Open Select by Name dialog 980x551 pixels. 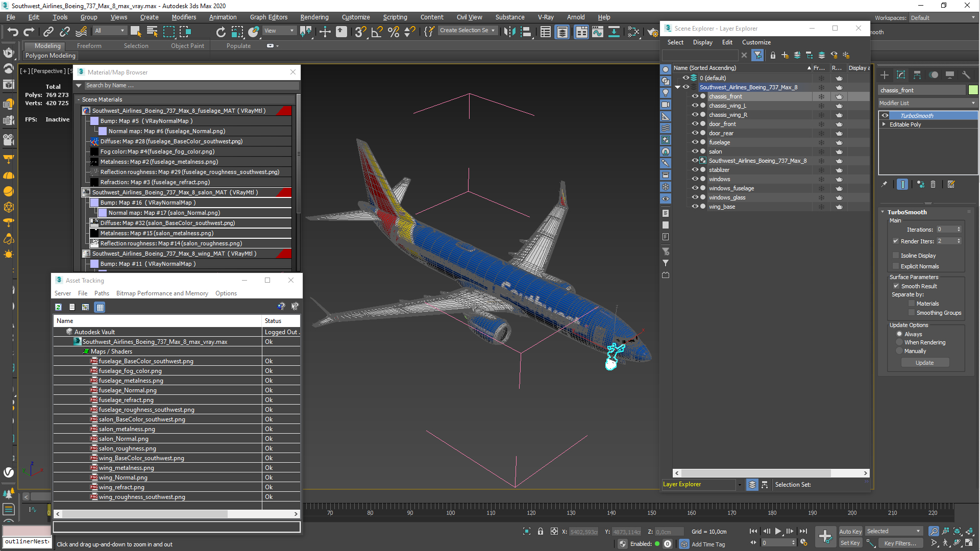[152, 32]
